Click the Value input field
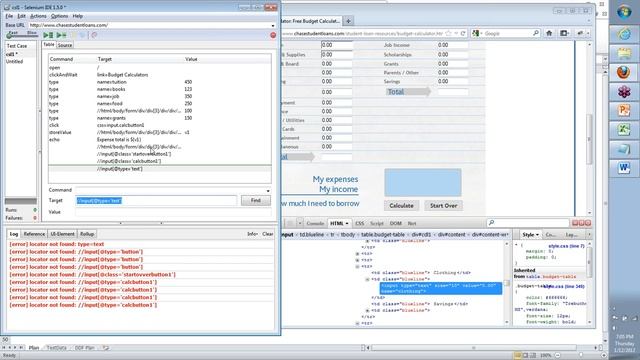This screenshot has width=640, height=360. (x=173, y=212)
